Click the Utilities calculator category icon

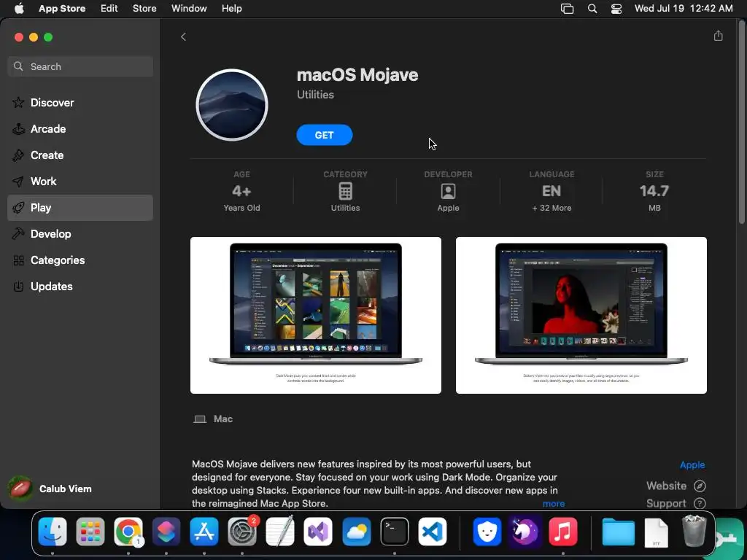345,191
